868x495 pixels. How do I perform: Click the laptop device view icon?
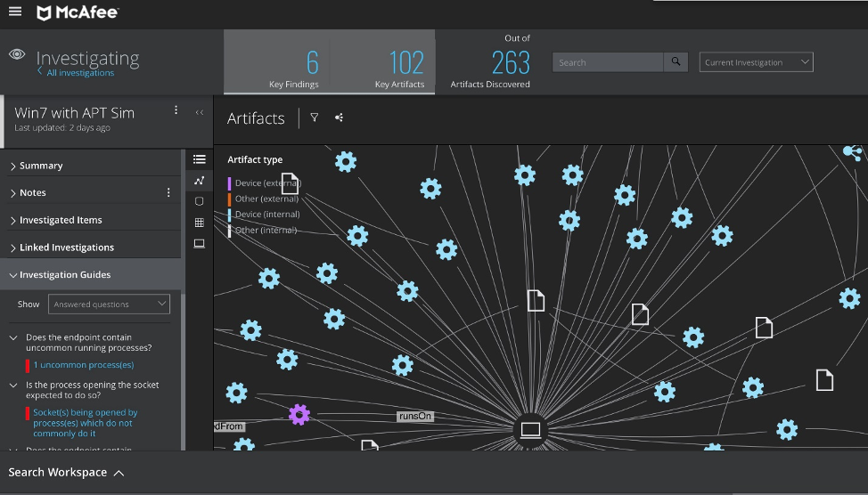[x=199, y=244]
